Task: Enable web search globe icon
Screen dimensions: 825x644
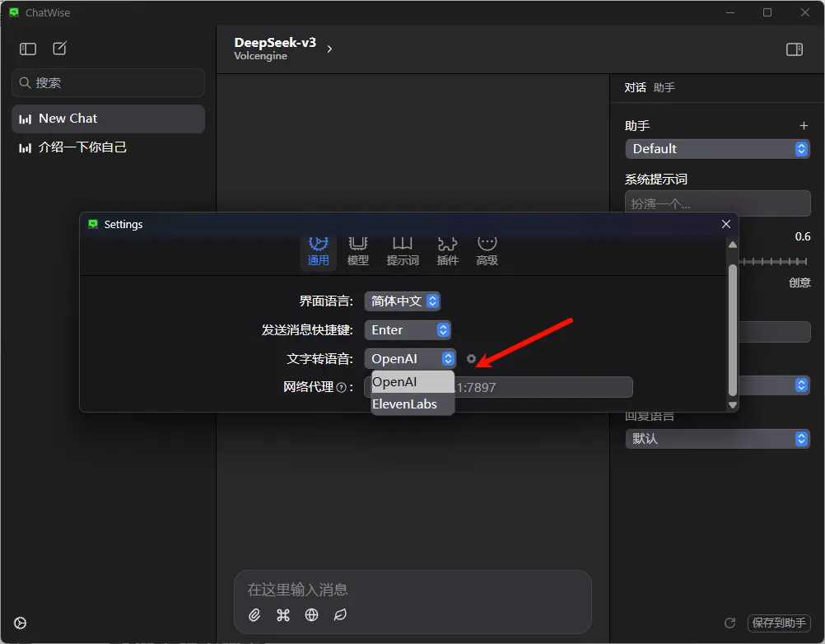Action: click(x=311, y=615)
